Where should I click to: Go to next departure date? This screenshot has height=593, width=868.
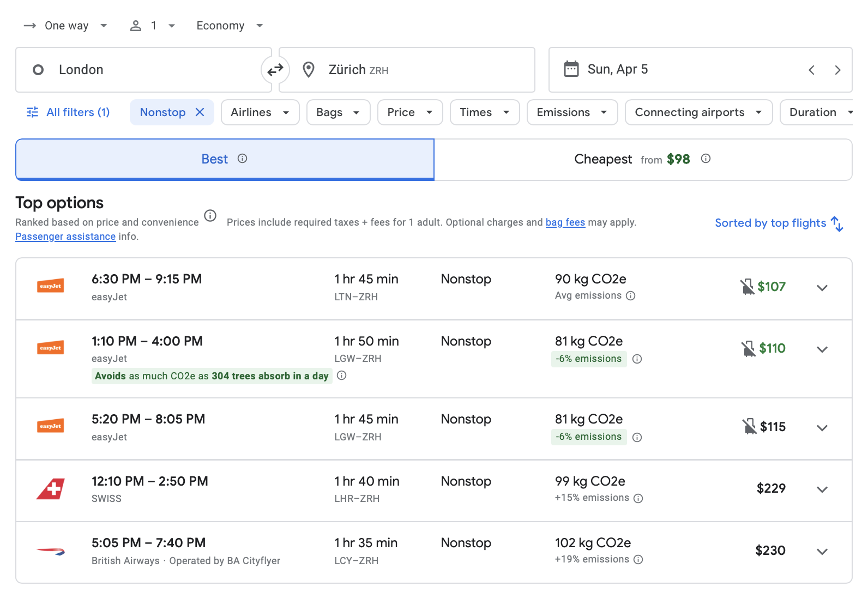click(837, 70)
